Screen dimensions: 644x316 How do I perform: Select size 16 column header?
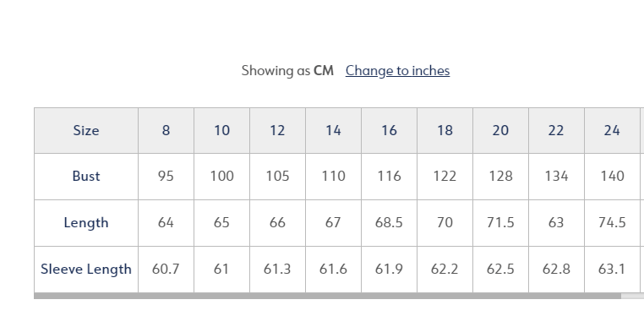tap(390, 130)
